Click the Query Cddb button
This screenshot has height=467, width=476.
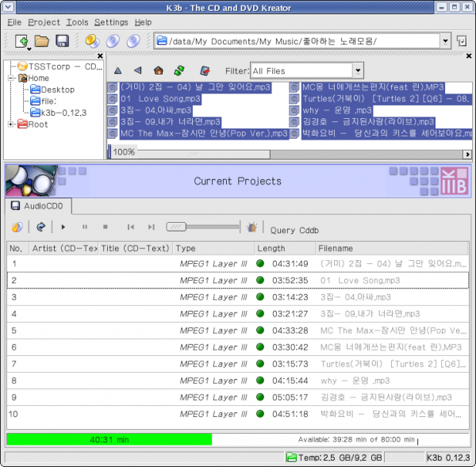coord(294,230)
